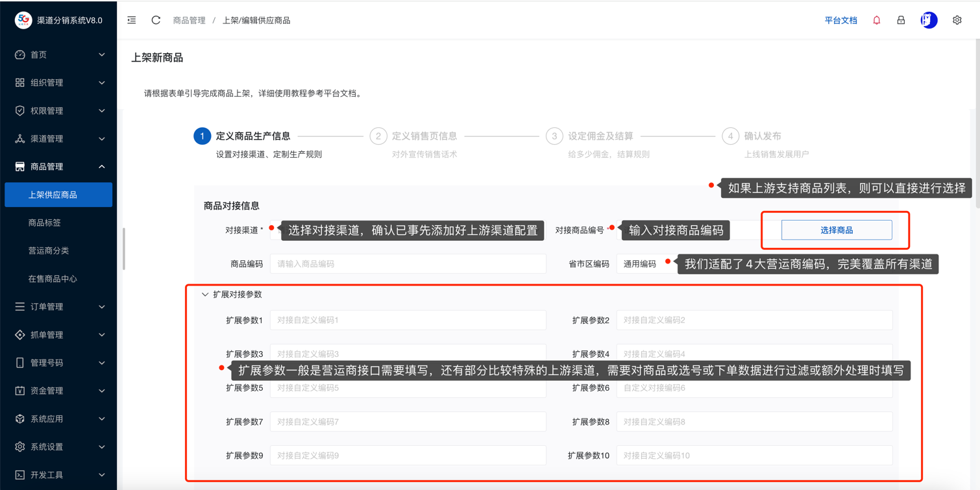This screenshot has height=490, width=980.
Task: Expand the 订单管理 sidebar menu
Action: tap(58, 306)
